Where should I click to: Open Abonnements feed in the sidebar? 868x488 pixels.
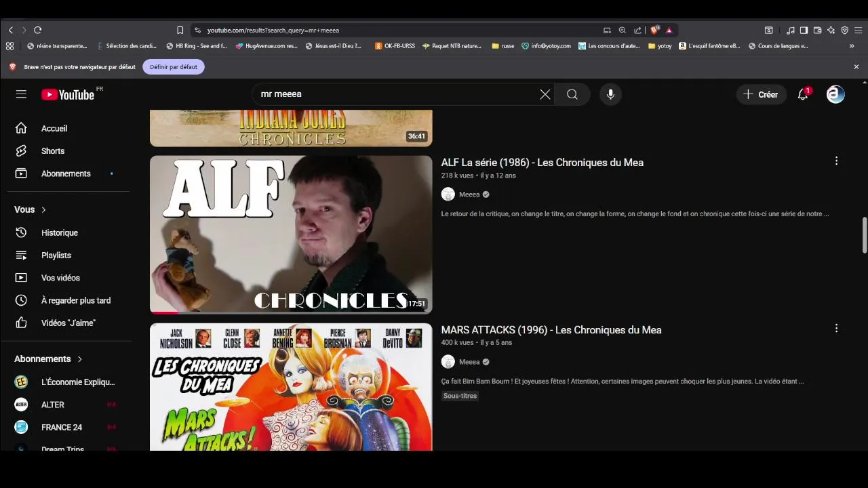click(65, 174)
